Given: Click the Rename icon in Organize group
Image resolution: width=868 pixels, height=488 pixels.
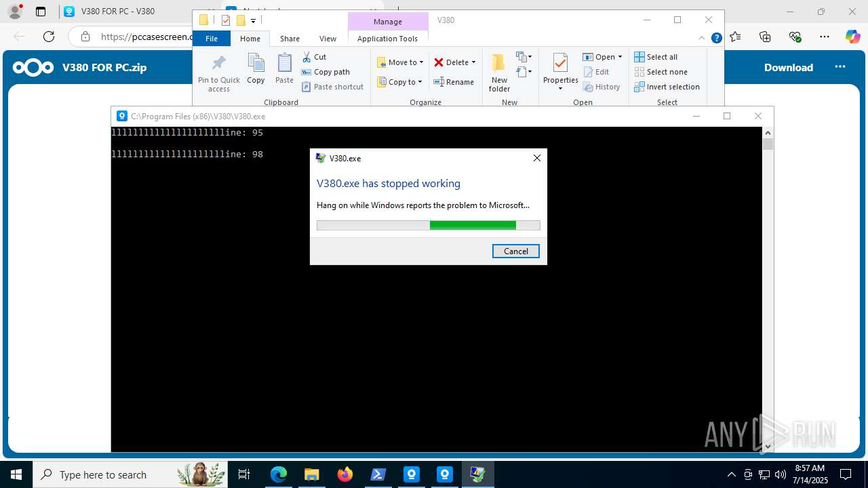Looking at the screenshot, I should click(x=439, y=82).
